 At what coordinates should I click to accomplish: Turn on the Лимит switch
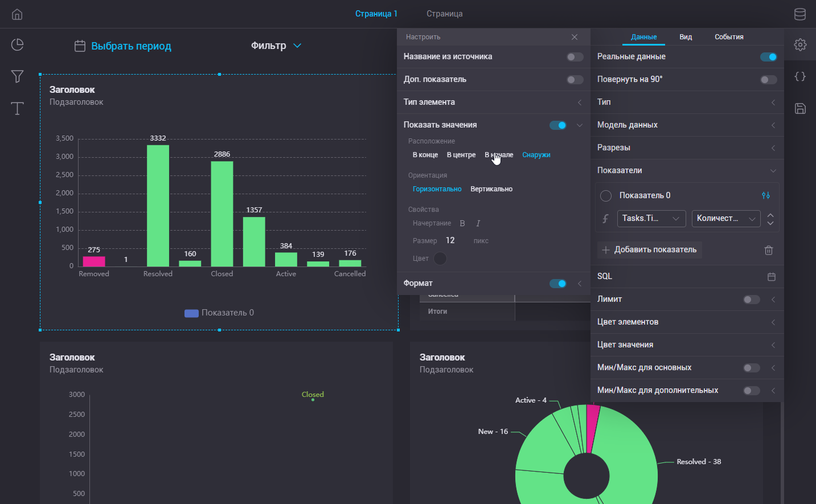751,300
